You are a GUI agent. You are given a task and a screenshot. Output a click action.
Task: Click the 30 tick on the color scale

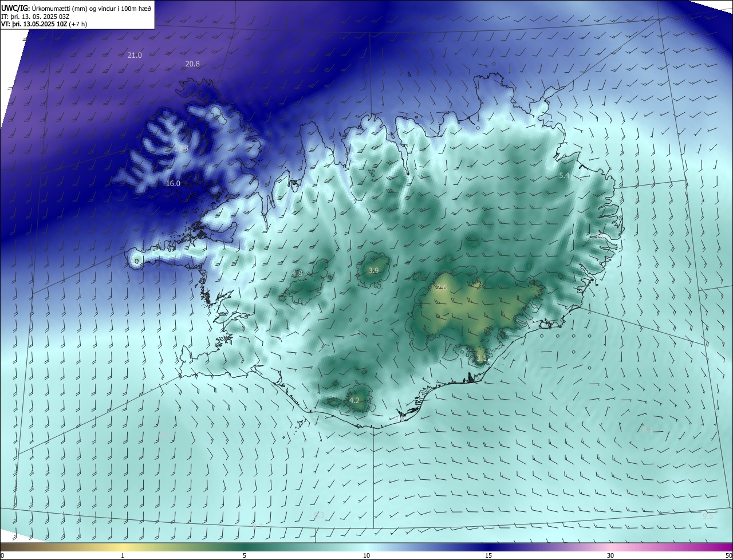coord(610,555)
